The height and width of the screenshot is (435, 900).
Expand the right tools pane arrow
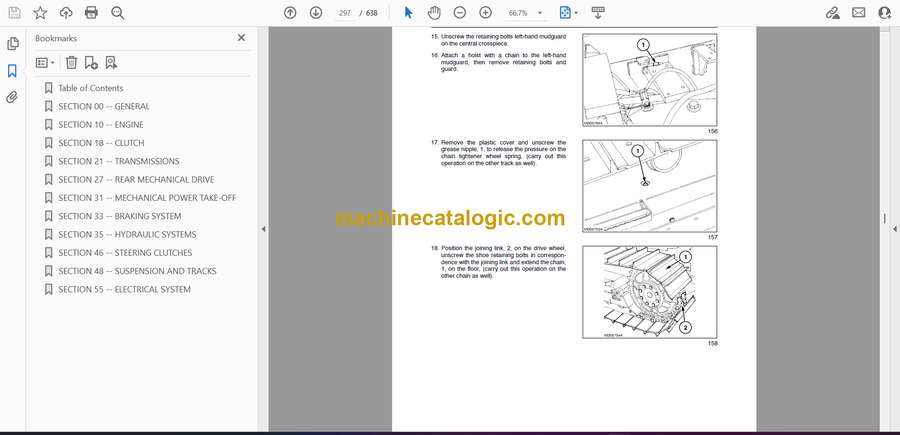point(895,229)
